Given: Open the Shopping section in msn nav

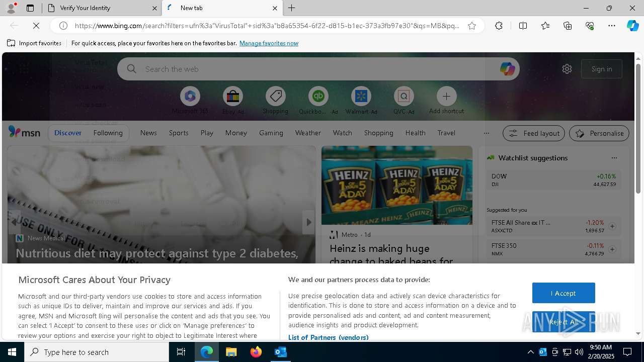Looking at the screenshot, I should [378, 133].
